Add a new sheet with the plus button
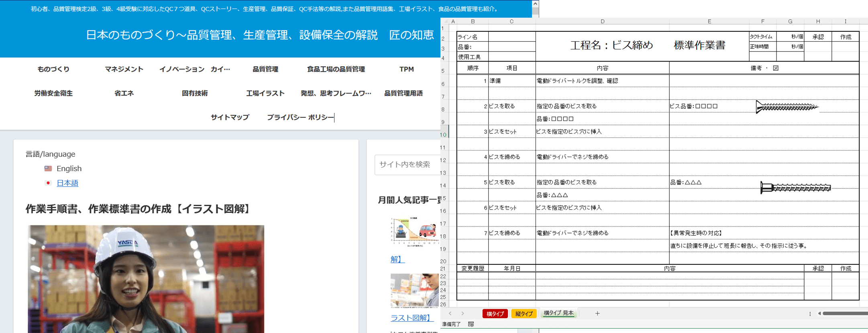 (x=597, y=313)
